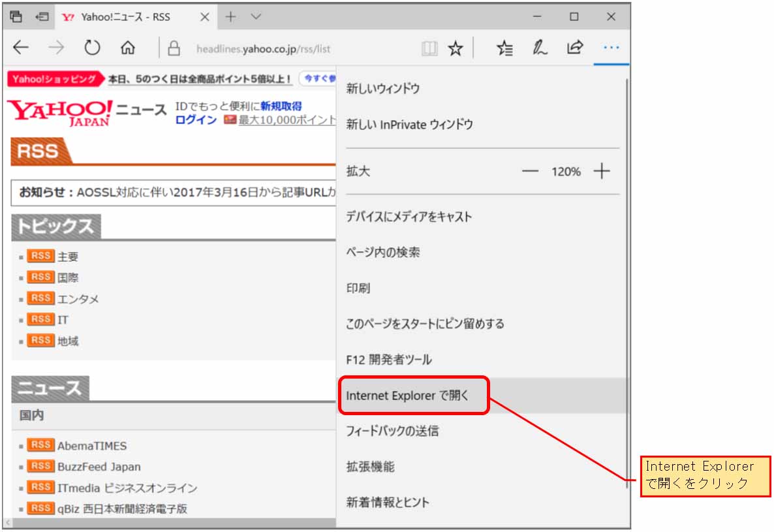Image resolution: width=774 pixels, height=532 pixels.
Task: Minimize the Edge browser window
Action: [x=537, y=17]
